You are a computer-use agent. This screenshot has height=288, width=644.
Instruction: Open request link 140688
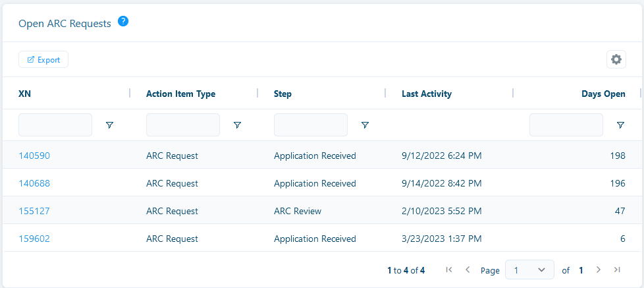(x=34, y=183)
